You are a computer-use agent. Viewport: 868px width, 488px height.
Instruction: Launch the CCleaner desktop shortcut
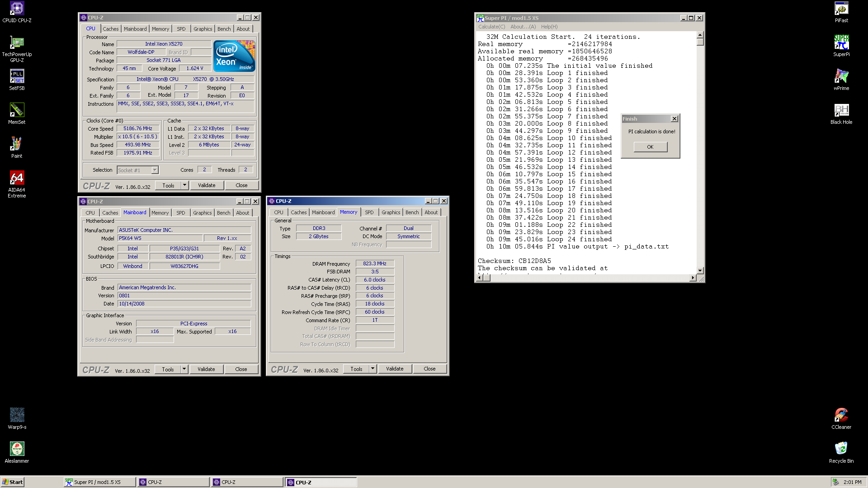pyautogui.click(x=841, y=419)
